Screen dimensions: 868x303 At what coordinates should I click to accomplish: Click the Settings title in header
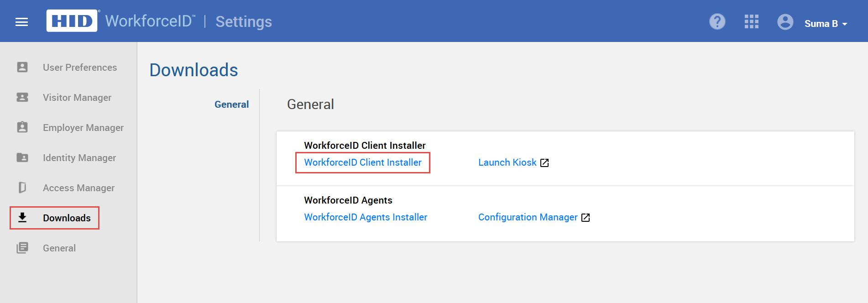click(244, 22)
